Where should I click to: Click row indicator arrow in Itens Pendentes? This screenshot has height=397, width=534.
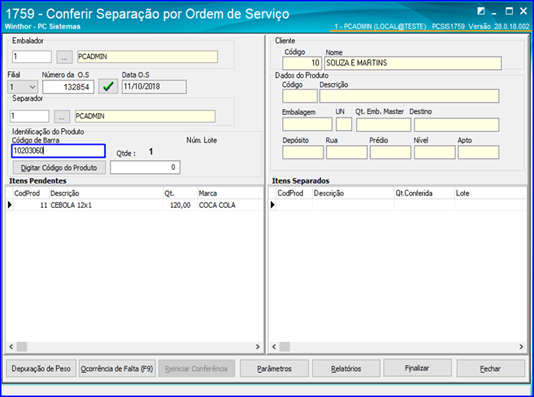(x=10, y=205)
